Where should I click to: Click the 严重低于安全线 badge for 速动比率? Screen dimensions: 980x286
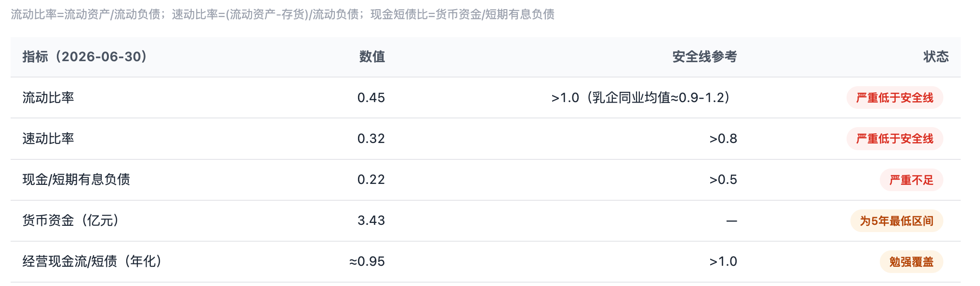point(895,139)
